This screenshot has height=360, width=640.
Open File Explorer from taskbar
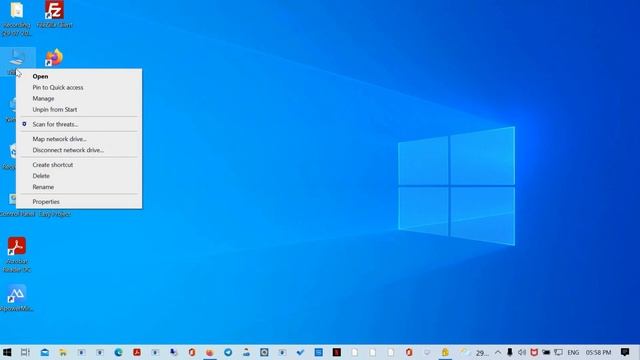[x=63, y=352]
